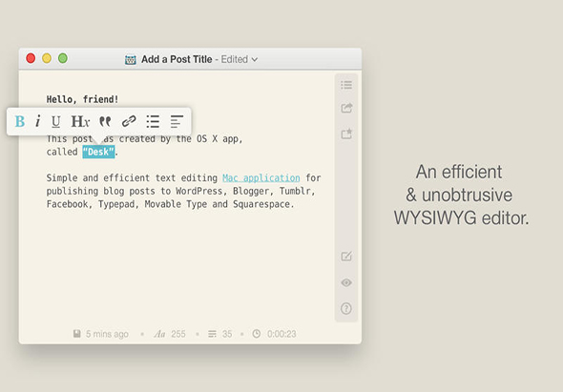This screenshot has width=563, height=392.
Task: Click the Aa character count icon
Action: pyautogui.click(x=159, y=334)
